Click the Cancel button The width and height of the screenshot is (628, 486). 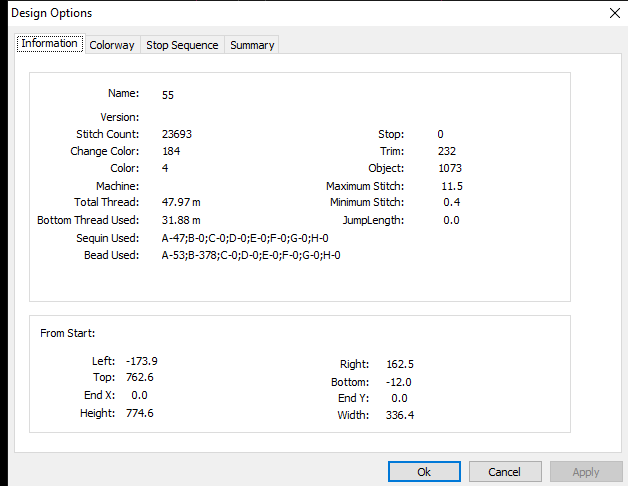point(505,472)
